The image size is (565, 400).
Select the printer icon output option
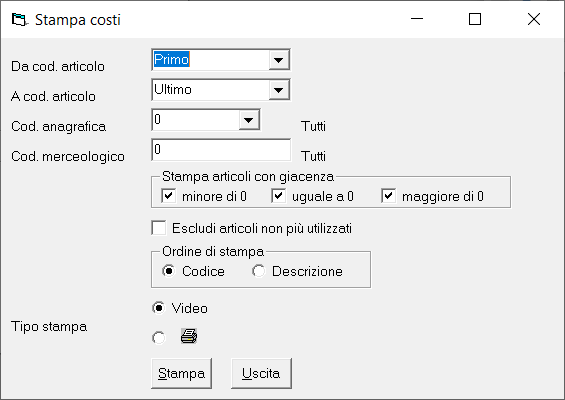(189, 336)
